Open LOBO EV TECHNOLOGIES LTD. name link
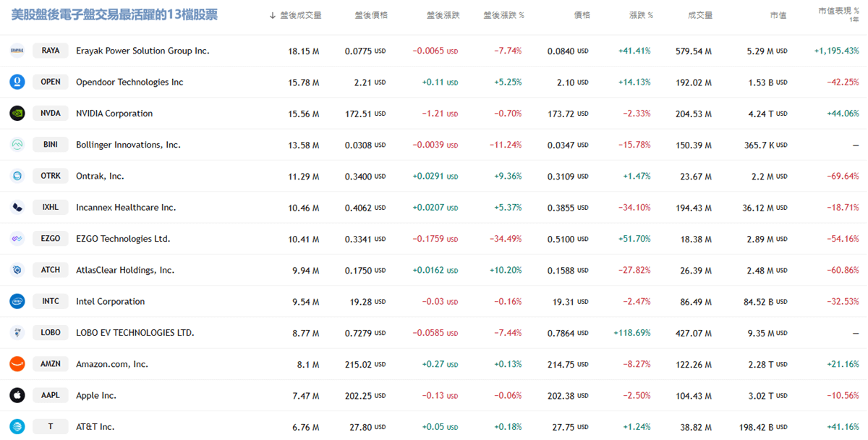The width and height of the screenshot is (868, 440). [135, 333]
